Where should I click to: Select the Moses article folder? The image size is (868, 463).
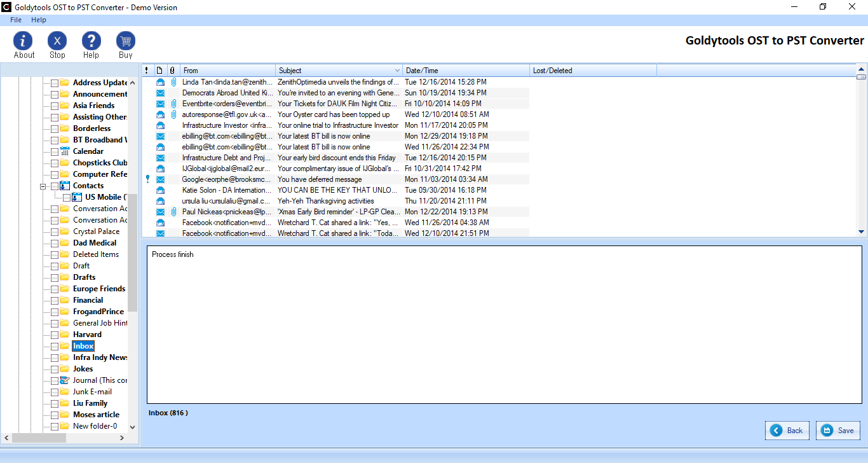(96, 415)
